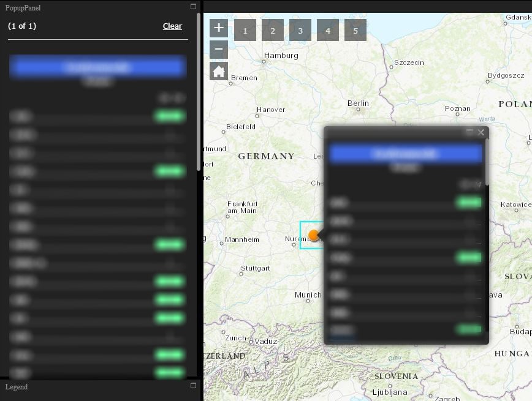Go to bookmark 2
The width and height of the screenshot is (532, 401).
pos(273,30)
